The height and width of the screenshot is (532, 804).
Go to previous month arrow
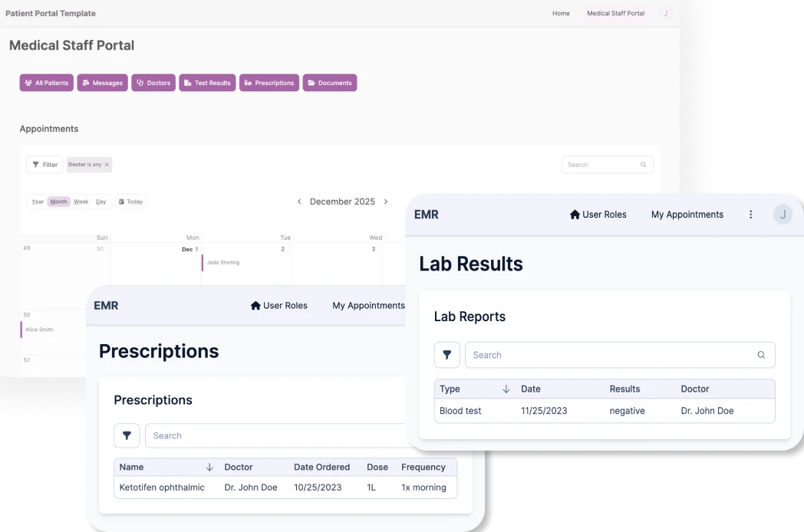point(299,202)
